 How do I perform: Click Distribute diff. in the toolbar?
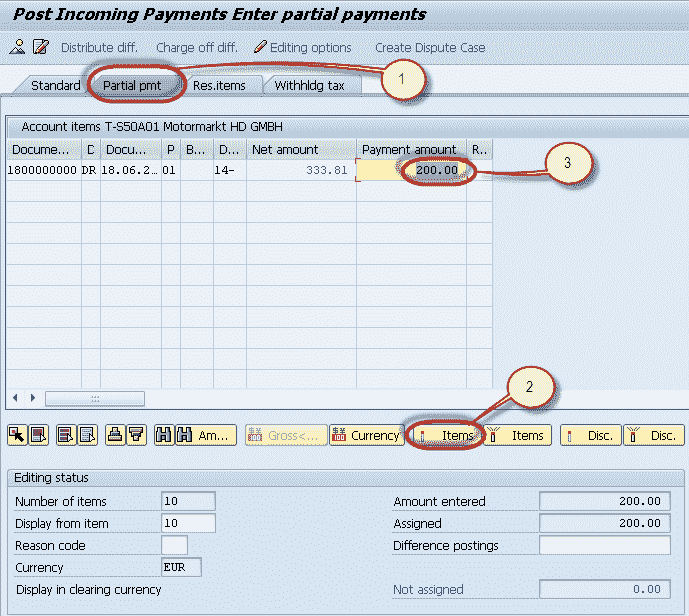tap(99, 47)
